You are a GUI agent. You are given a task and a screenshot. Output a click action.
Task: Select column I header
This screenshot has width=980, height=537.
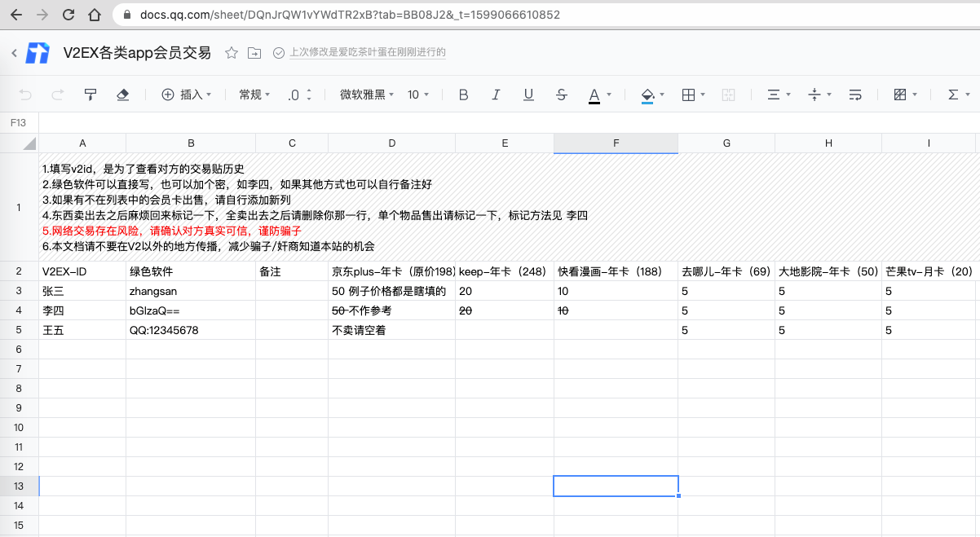tap(929, 143)
